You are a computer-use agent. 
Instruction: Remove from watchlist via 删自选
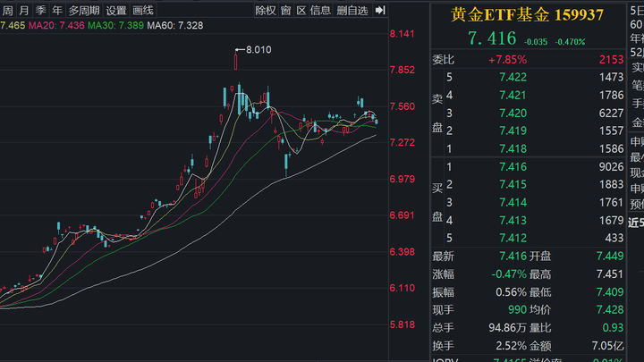[352, 10]
